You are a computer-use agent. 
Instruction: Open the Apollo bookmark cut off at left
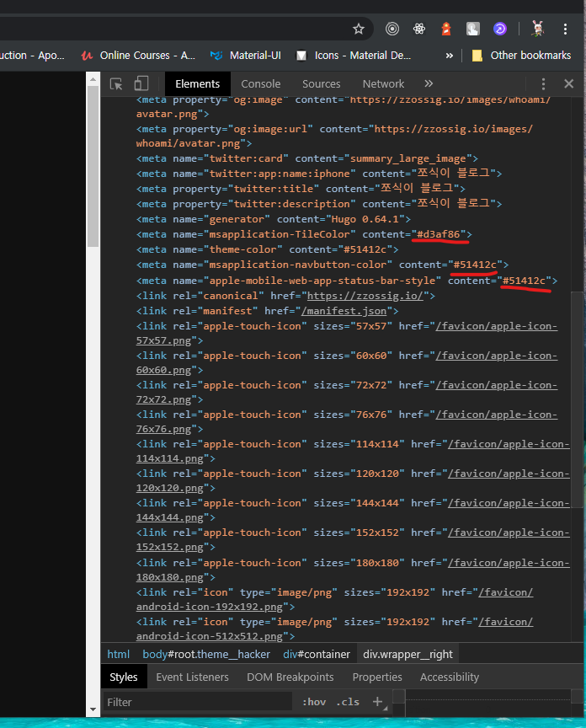[x=32, y=56]
